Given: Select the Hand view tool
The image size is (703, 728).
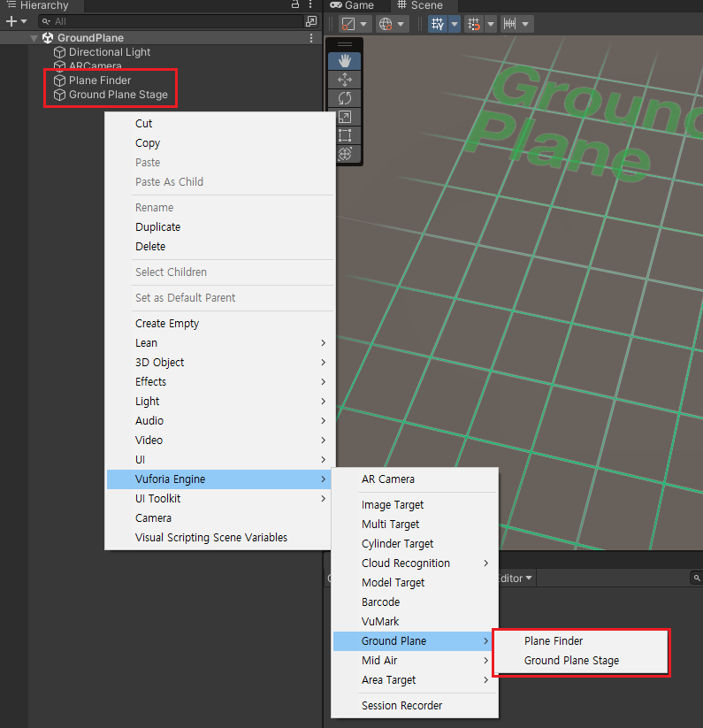Looking at the screenshot, I should pyautogui.click(x=344, y=61).
